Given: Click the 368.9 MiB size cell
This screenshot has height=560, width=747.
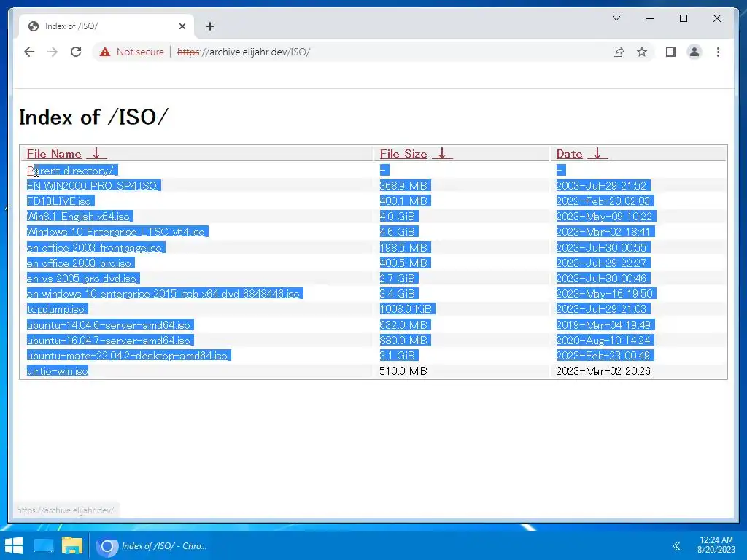Looking at the screenshot, I should 403,186.
